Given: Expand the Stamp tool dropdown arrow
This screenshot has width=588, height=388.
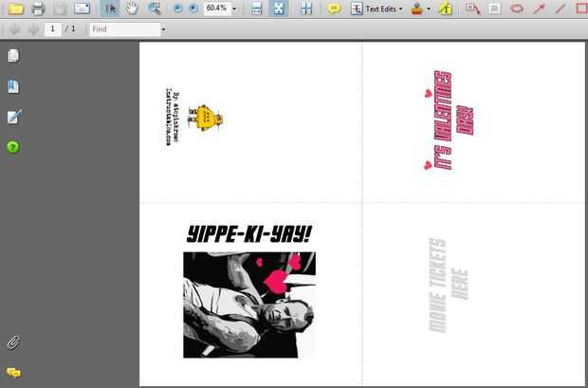Looking at the screenshot, I should tap(429, 9).
